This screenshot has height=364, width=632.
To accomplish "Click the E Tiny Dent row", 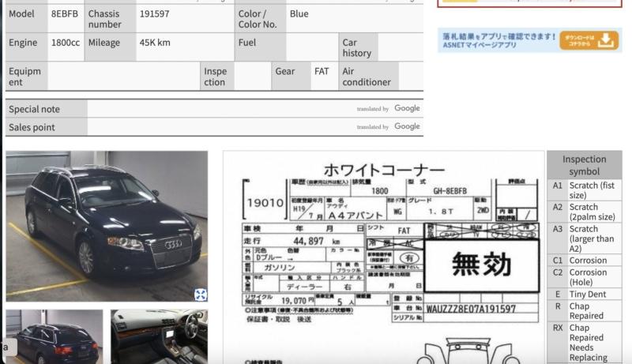I will [x=584, y=294].
